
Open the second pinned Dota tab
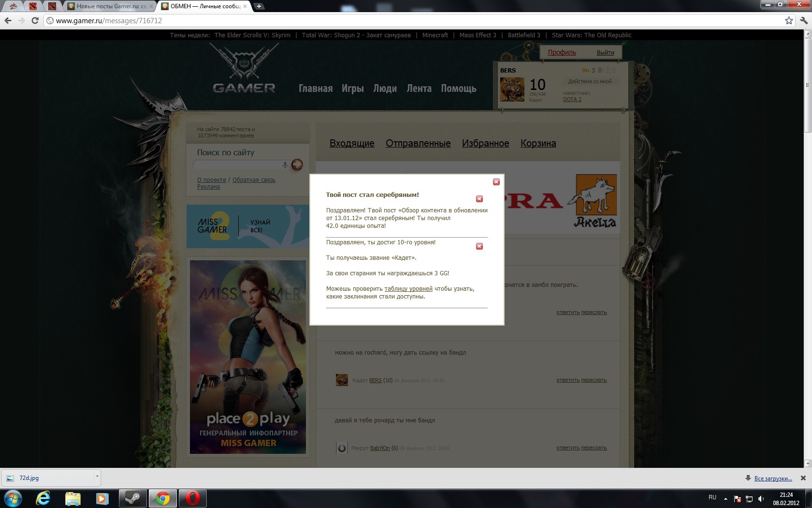[x=33, y=6]
